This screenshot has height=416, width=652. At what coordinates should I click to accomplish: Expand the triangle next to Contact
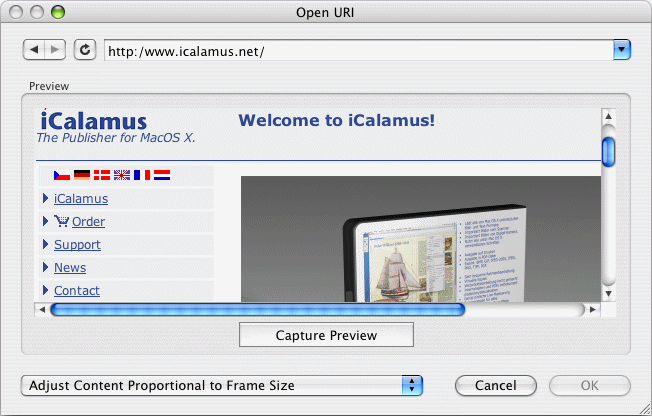(x=46, y=290)
